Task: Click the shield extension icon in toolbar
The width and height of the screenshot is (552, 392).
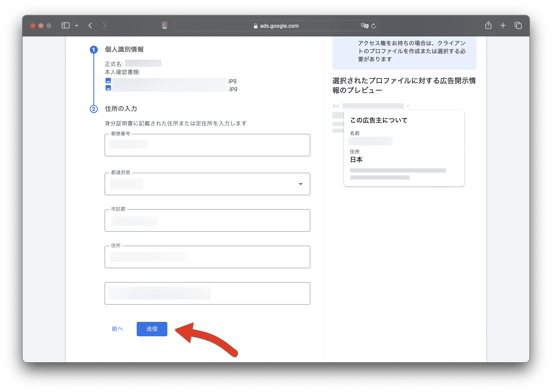Action: [165, 26]
